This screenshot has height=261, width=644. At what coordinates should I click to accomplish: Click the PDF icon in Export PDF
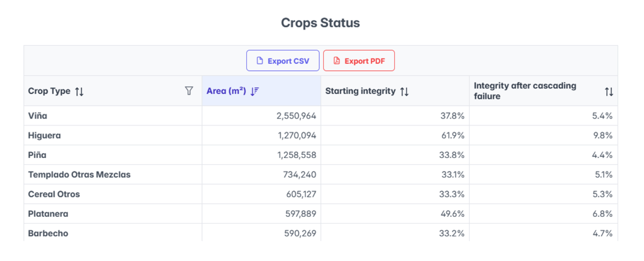337,61
